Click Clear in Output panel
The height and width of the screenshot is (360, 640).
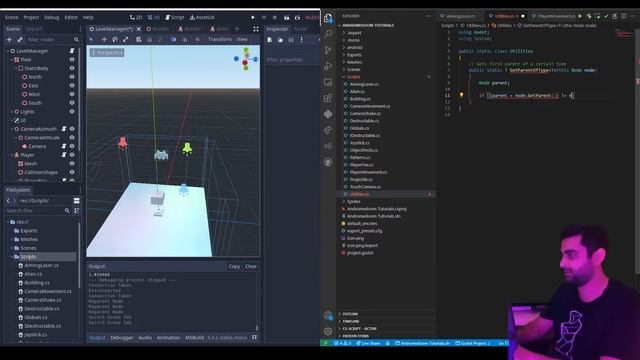tap(251, 267)
